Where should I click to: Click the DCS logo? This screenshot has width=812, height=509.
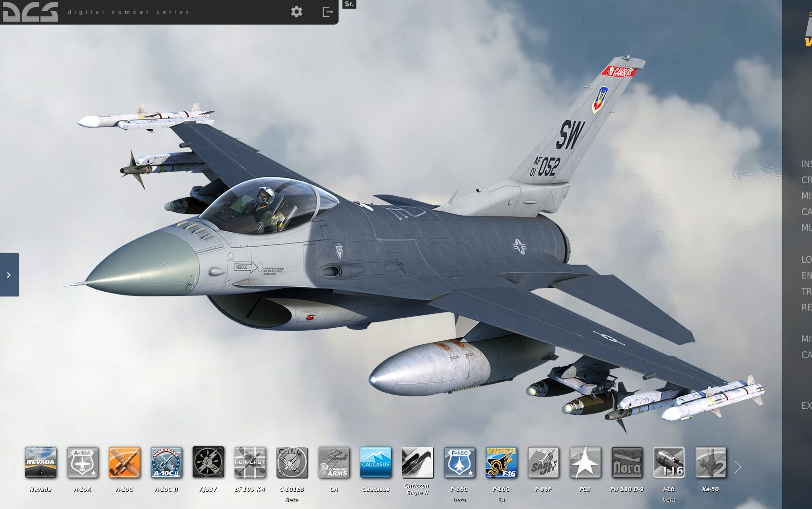tap(30, 12)
